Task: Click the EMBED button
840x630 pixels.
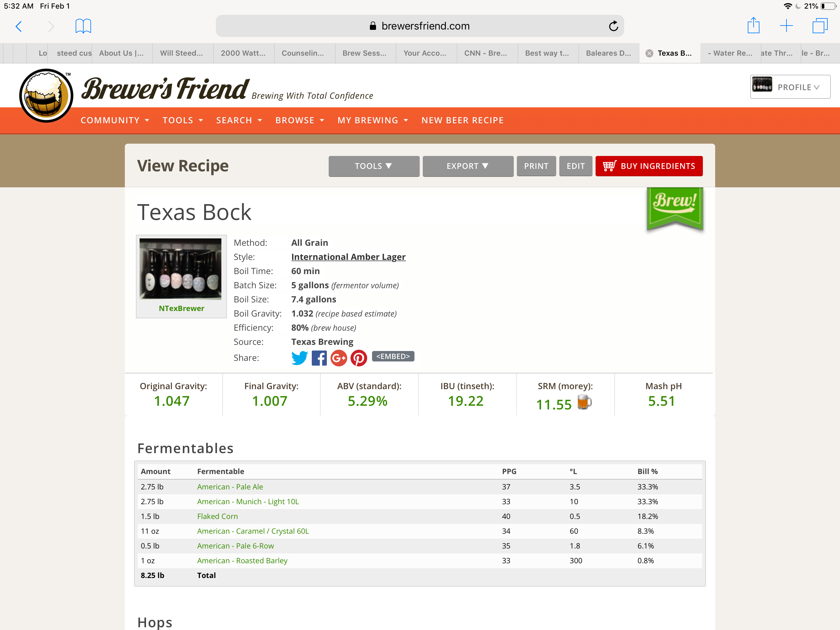Action: [393, 357]
